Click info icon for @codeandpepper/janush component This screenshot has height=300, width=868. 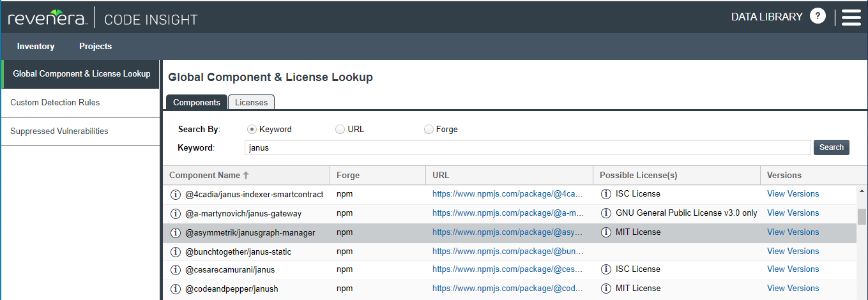point(176,289)
